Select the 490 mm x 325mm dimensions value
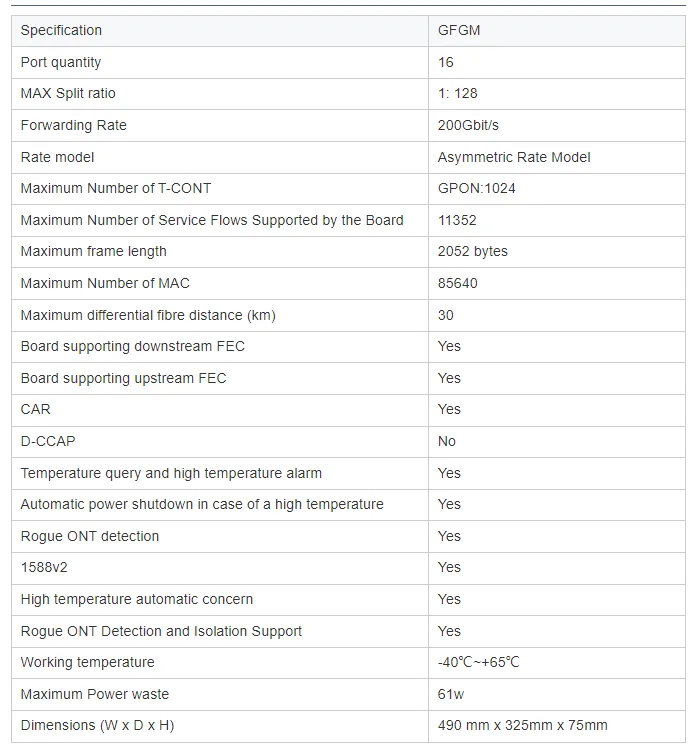This screenshot has width=690, height=749. pos(522,725)
